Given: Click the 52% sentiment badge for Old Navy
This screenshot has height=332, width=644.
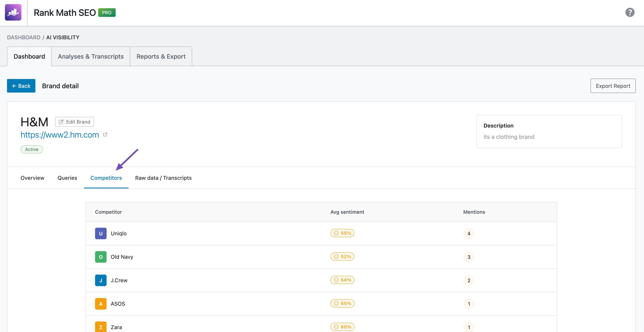Looking at the screenshot, I should 342,257.
